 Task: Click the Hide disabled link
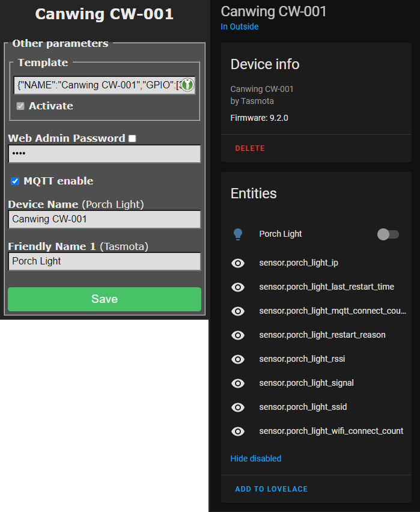click(255, 459)
